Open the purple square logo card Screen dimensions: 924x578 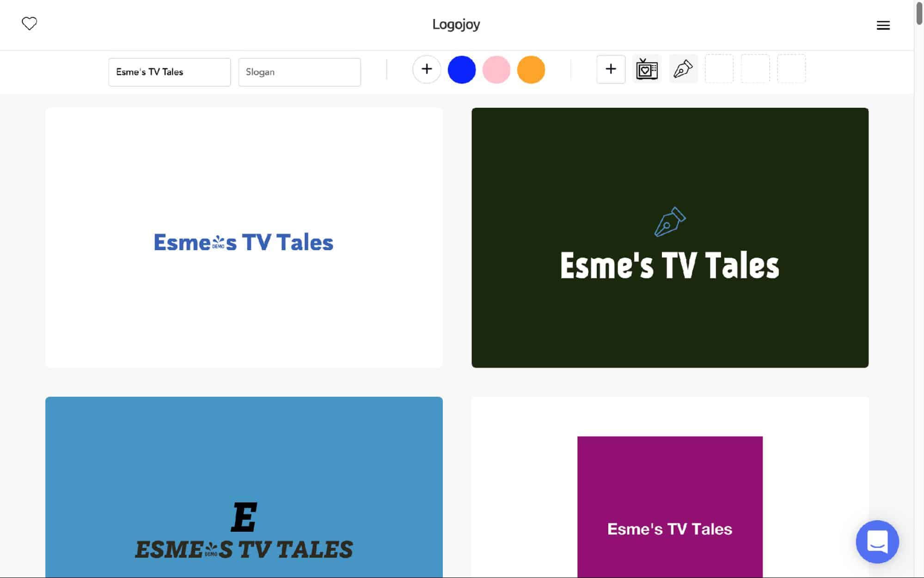pyautogui.click(x=670, y=487)
